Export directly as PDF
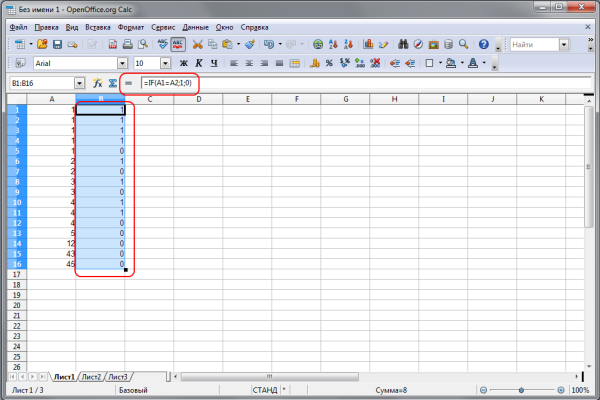Image resolution: width=600 pixels, height=400 pixels. [113, 44]
